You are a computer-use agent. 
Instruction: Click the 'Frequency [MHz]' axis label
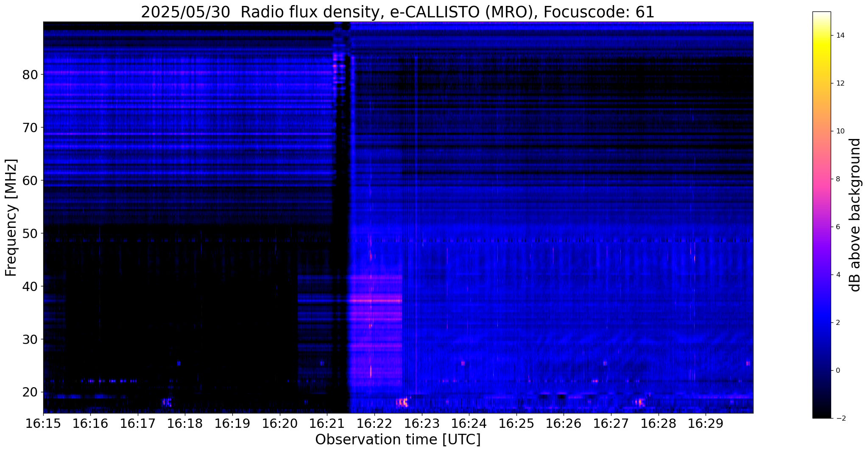(x=11, y=217)
